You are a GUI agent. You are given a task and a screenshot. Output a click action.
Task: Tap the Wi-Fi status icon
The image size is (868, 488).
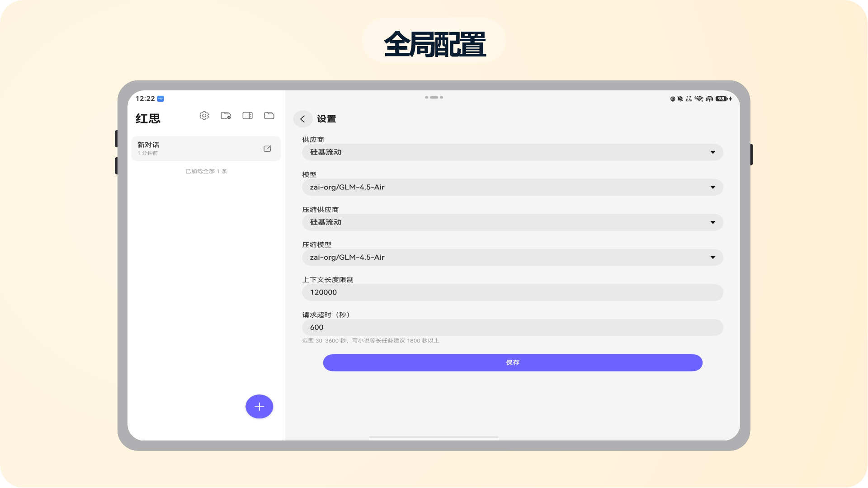point(699,99)
